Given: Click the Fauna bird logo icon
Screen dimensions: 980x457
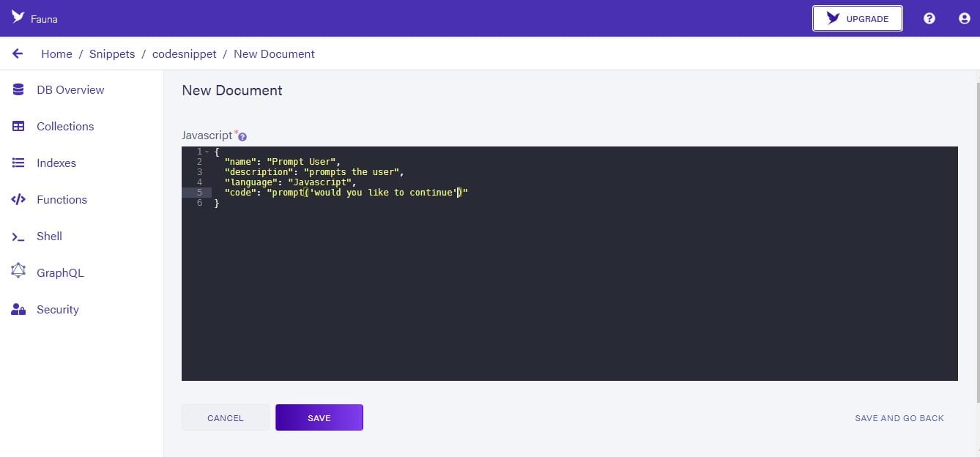Looking at the screenshot, I should click(x=18, y=18).
